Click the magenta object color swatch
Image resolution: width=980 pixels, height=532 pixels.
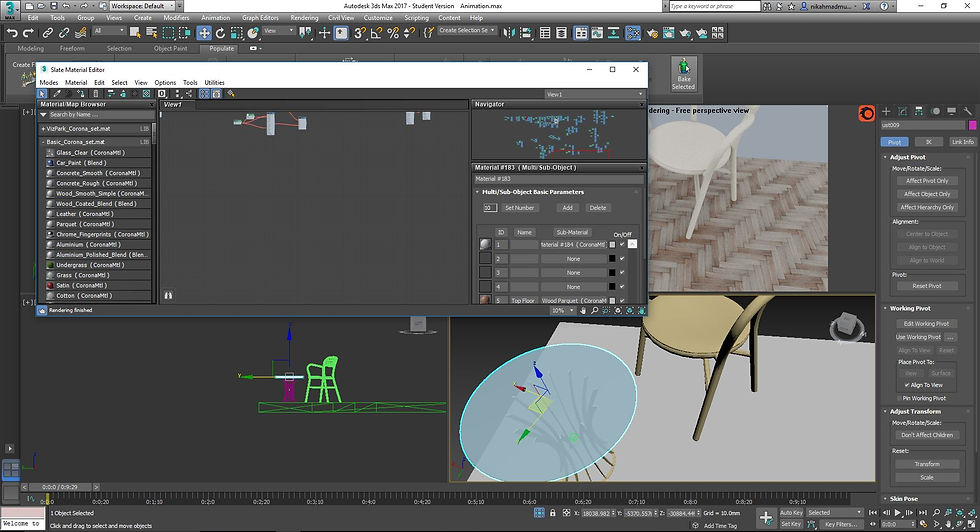click(972, 126)
